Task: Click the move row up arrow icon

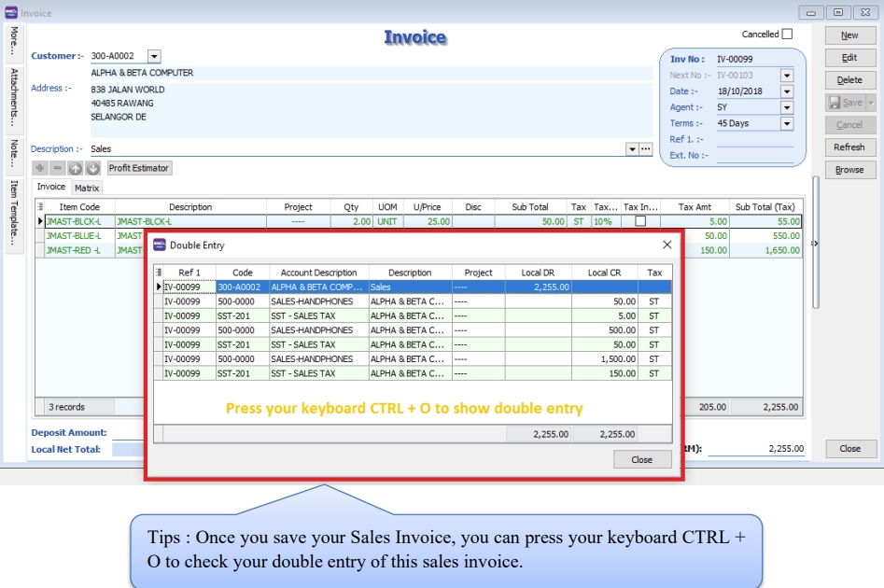Action: point(76,169)
